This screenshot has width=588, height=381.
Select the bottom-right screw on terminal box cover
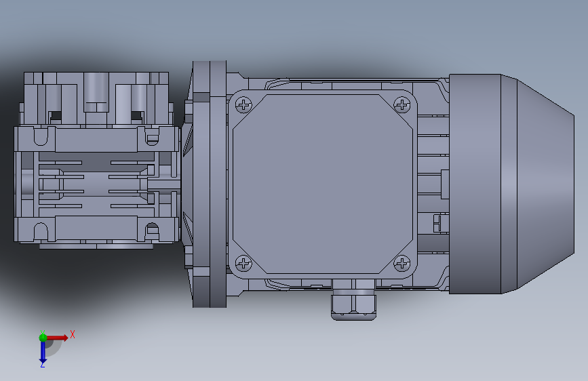coord(402,263)
